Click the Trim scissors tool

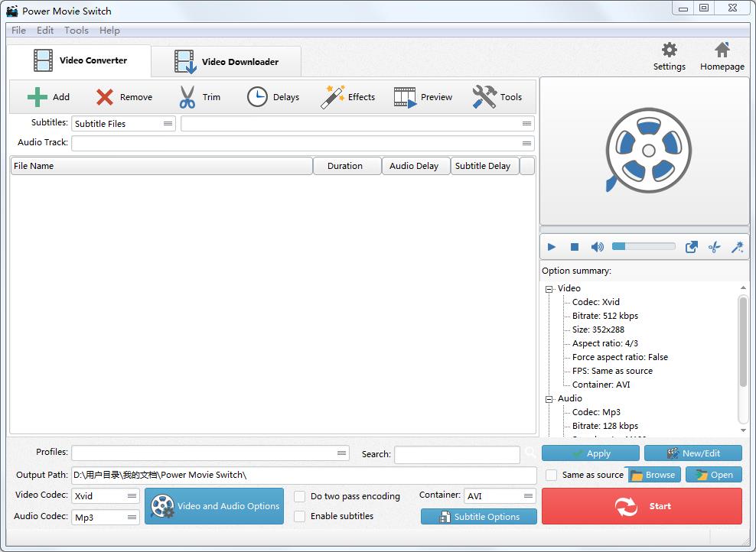[187, 97]
